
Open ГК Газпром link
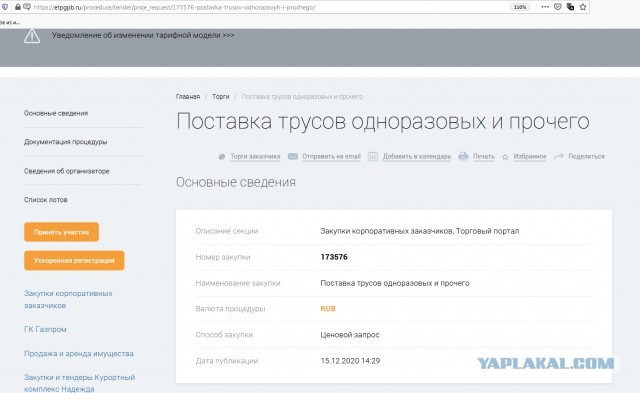point(45,329)
